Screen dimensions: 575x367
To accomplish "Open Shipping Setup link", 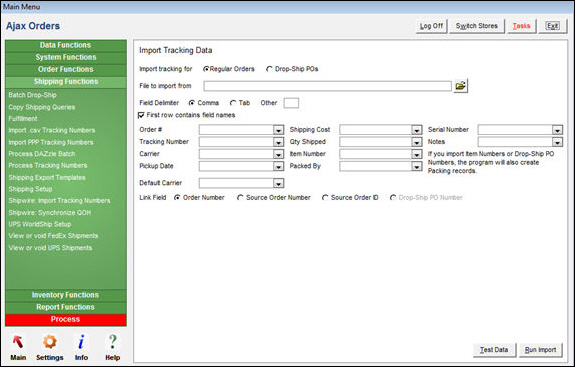I will pos(30,189).
